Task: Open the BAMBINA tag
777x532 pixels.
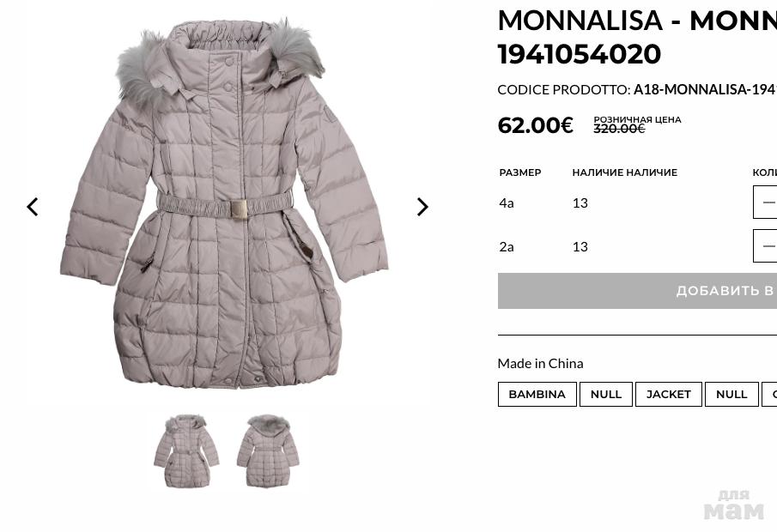Action: click(537, 395)
